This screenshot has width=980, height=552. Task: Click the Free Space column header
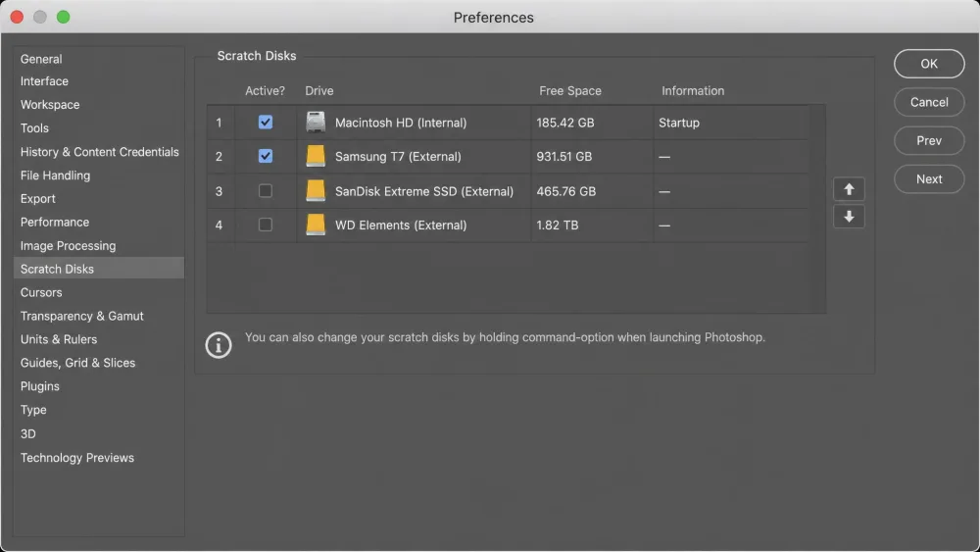(x=570, y=90)
